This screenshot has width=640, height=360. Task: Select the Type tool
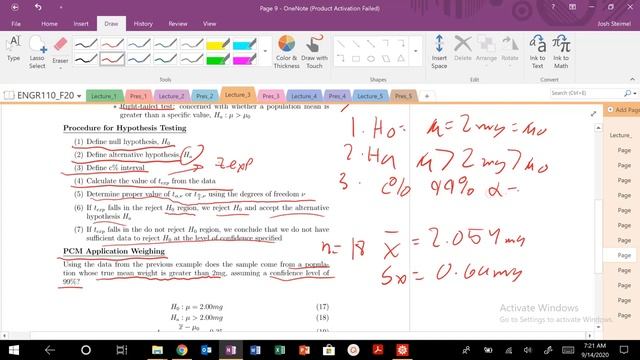pyautogui.click(x=14, y=49)
